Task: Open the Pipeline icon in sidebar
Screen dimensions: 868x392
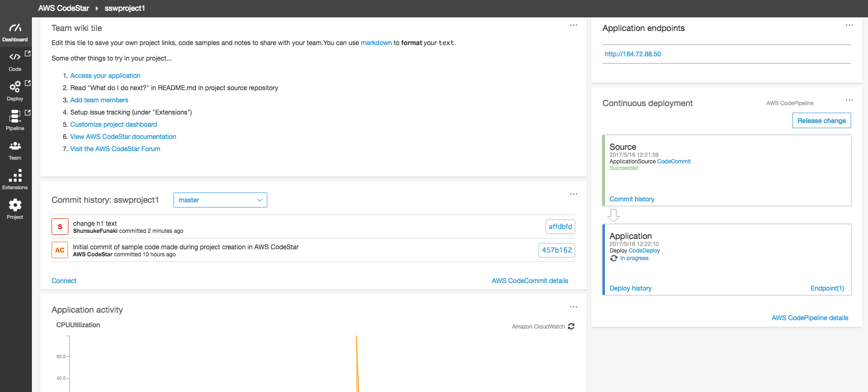Action: coord(15,116)
